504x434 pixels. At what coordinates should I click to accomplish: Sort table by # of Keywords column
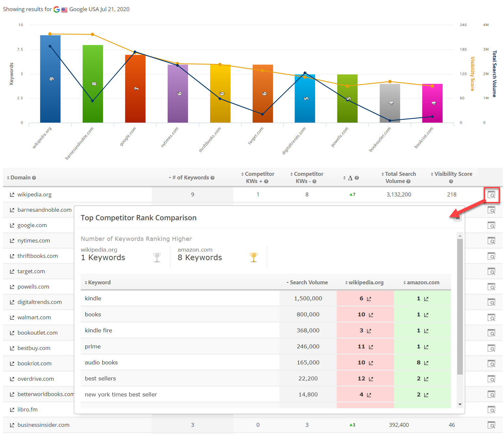point(190,177)
